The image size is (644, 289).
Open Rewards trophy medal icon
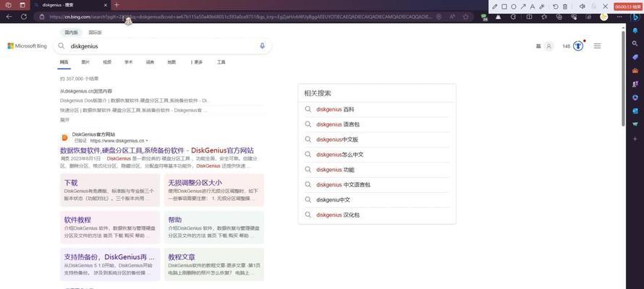(x=578, y=46)
